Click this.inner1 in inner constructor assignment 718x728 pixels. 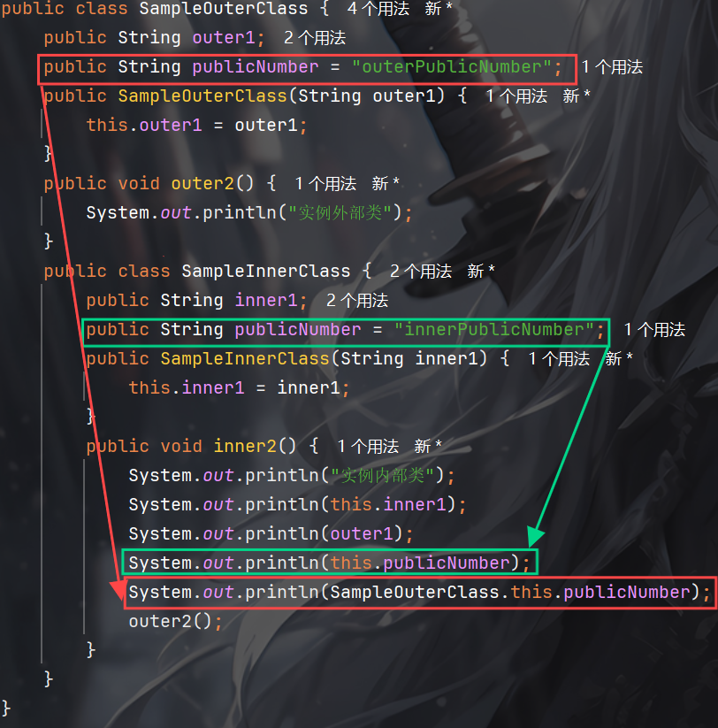[187, 388]
